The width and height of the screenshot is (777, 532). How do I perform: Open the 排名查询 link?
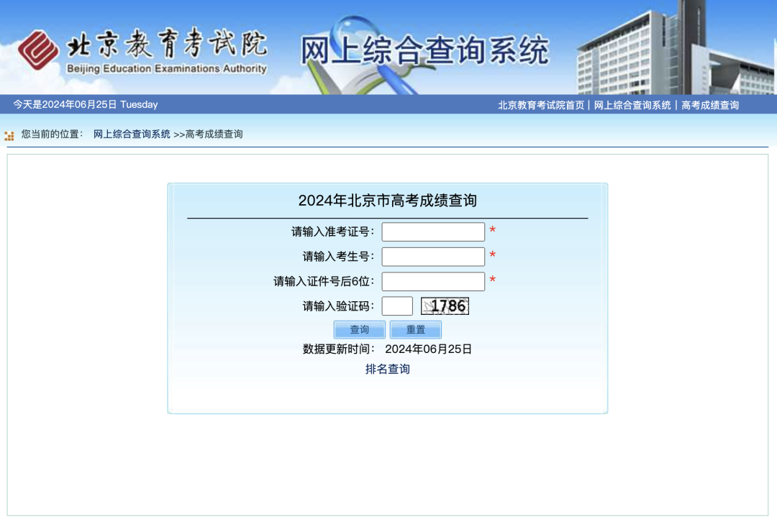(388, 369)
